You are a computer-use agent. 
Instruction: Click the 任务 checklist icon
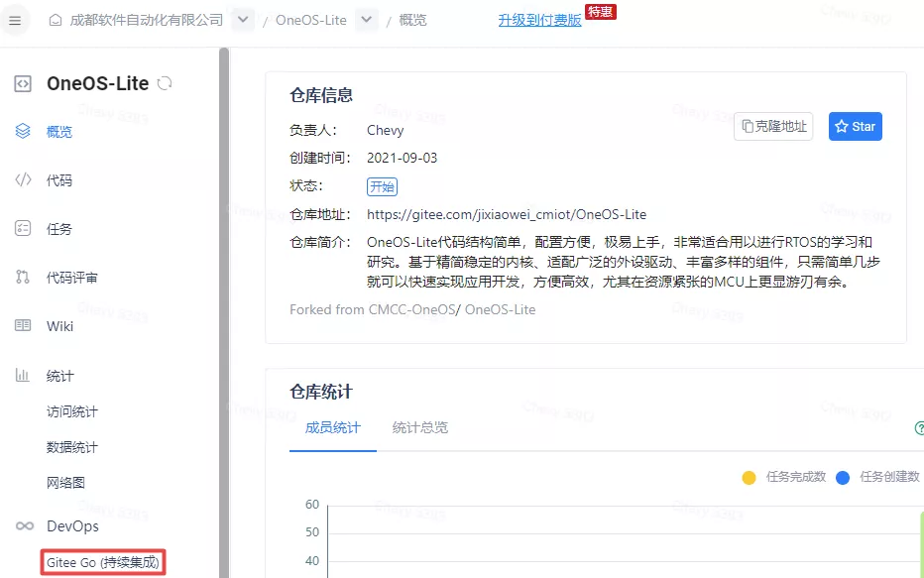23,228
